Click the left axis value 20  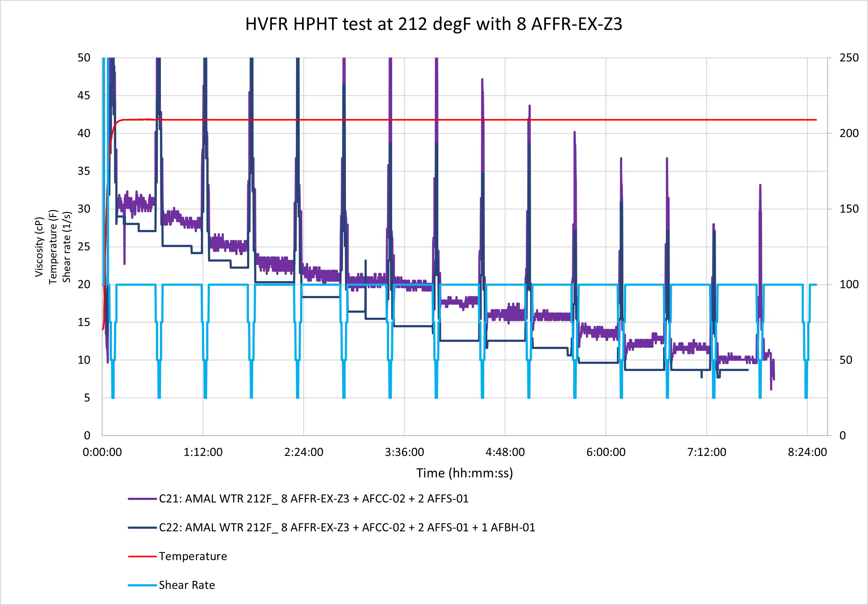click(x=84, y=285)
